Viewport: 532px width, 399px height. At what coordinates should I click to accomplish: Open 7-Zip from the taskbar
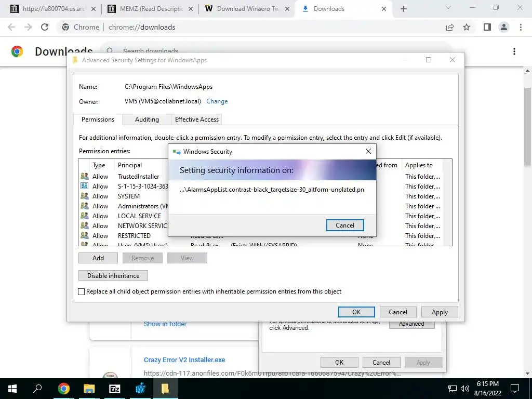point(115,389)
